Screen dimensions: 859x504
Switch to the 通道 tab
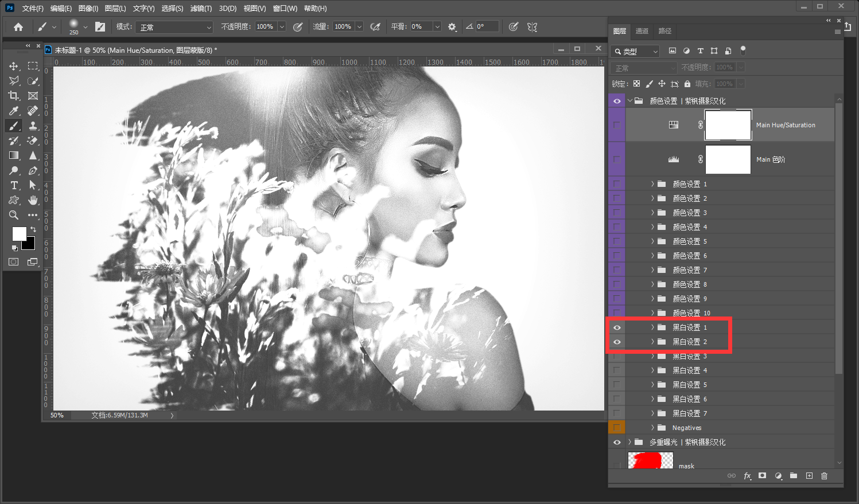(642, 31)
